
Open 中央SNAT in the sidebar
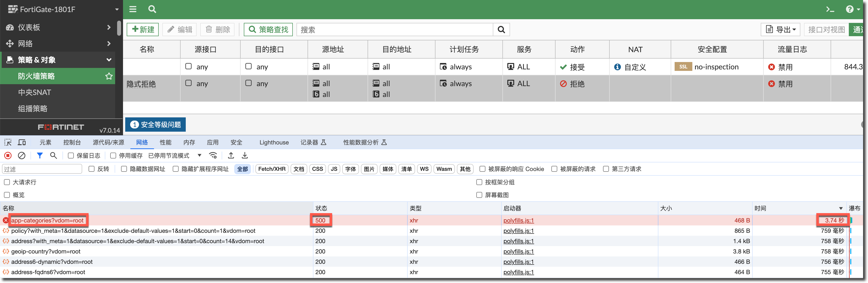pyautogui.click(x=35, y=92)
